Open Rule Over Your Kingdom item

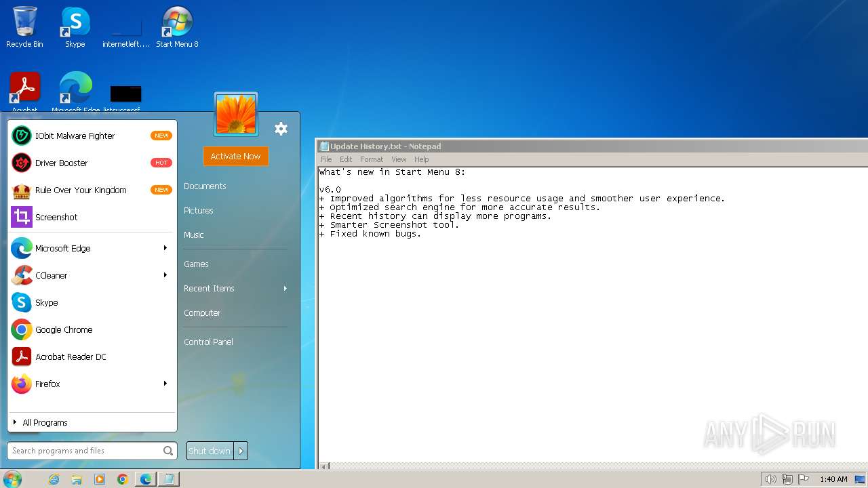pyautogui.click(x=92, y=190)
